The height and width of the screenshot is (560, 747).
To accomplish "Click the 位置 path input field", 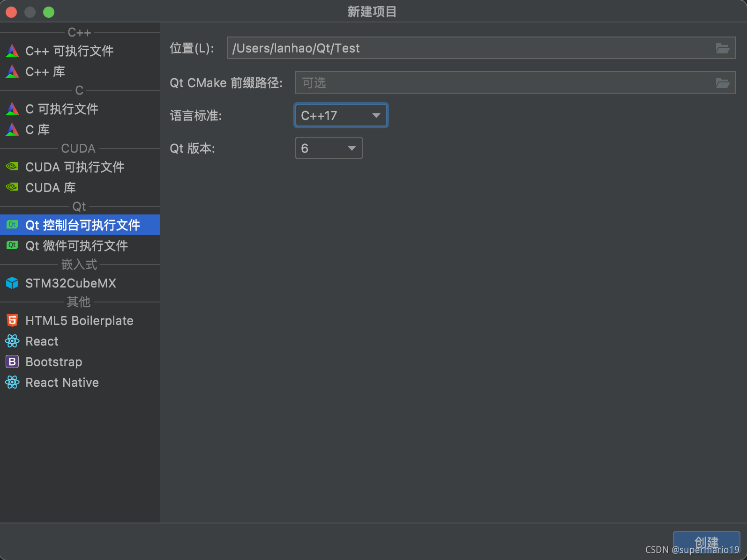I will (x=481, y=48).
